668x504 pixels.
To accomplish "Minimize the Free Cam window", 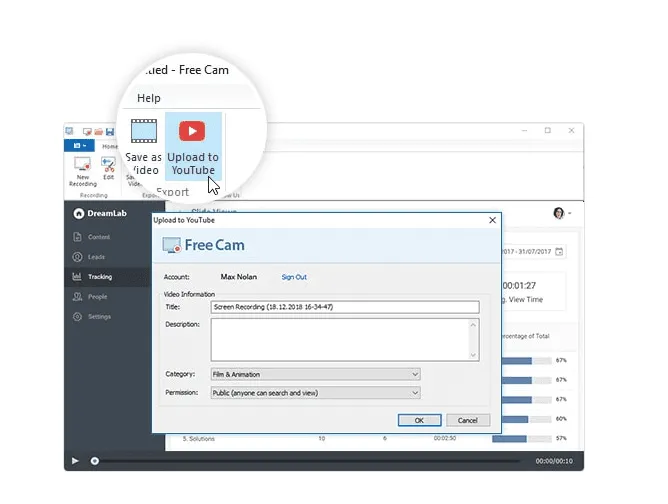I will point(524,130).
